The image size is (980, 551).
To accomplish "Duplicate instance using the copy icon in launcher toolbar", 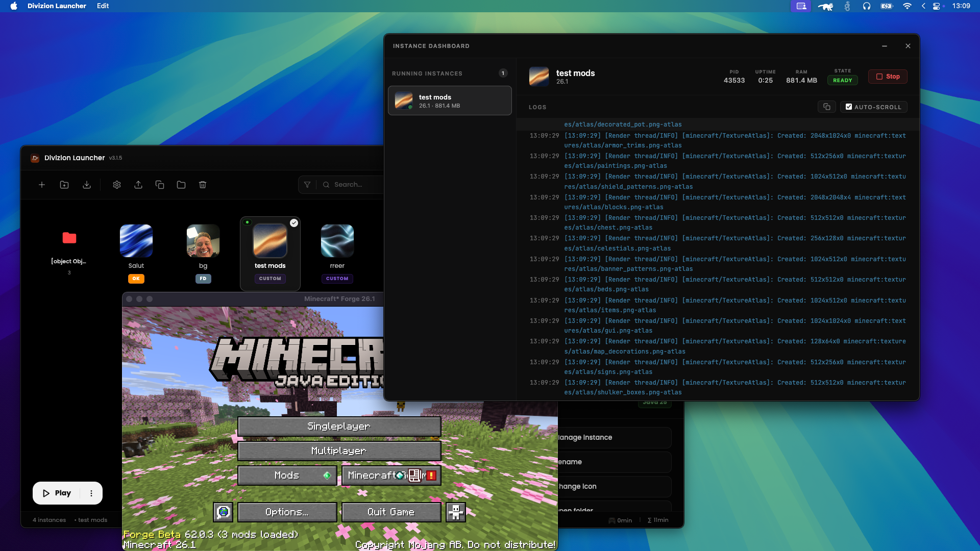I will point(160,185).
